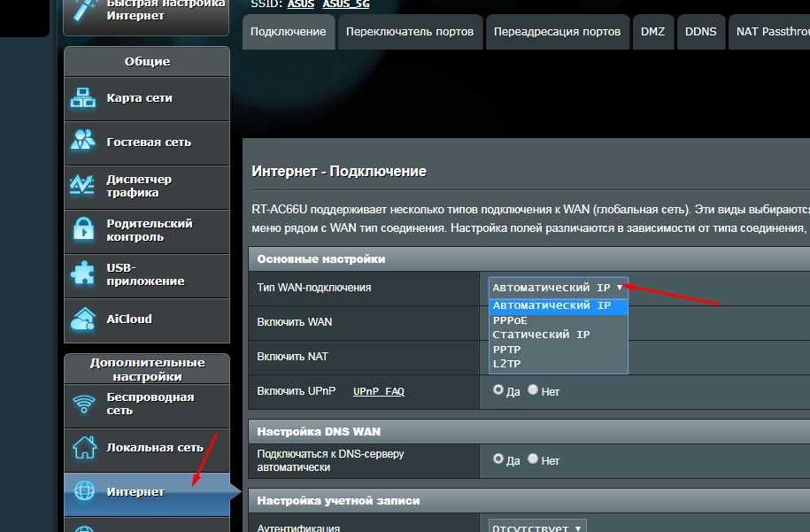Switch to Переадресация портов tab
This screenshot has height=532, width=810.
pyautogui.click(x=557, y=32)
